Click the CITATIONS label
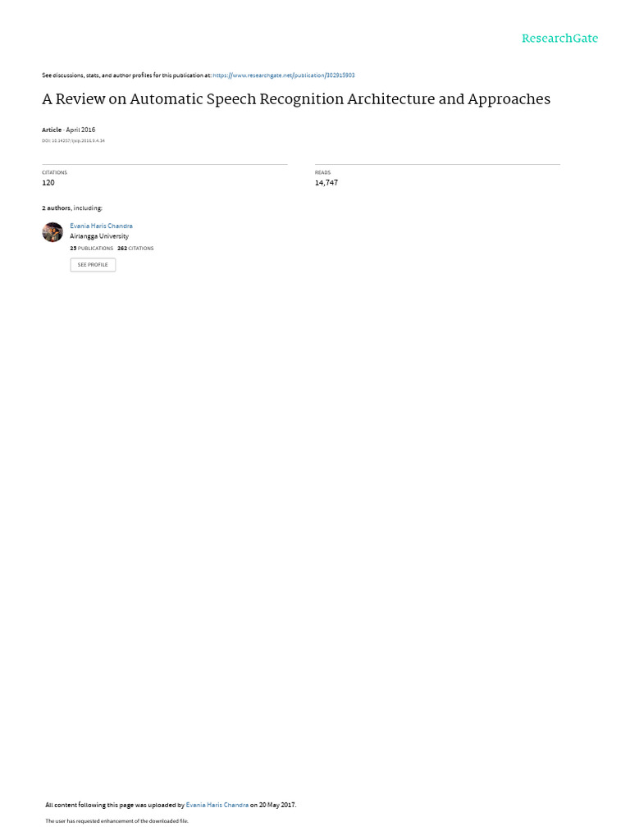The width and height of the screenshot is (630, 840). point(55,172)
